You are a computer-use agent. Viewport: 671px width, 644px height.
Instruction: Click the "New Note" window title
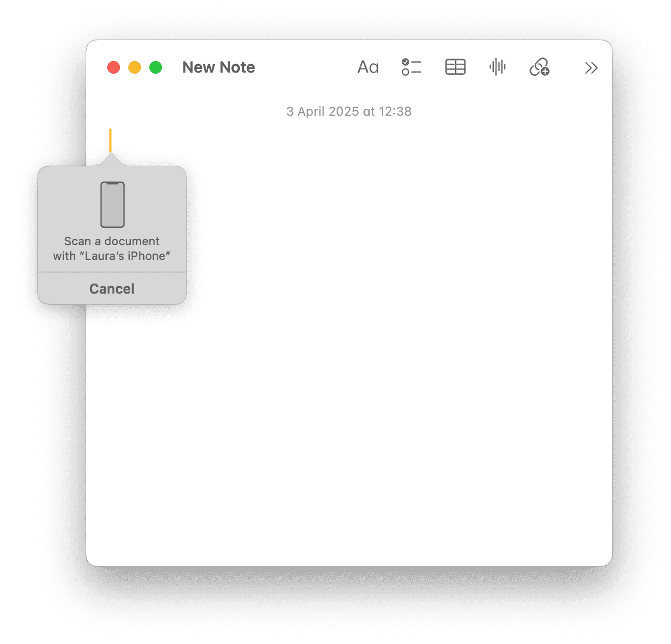coord(218,67)
